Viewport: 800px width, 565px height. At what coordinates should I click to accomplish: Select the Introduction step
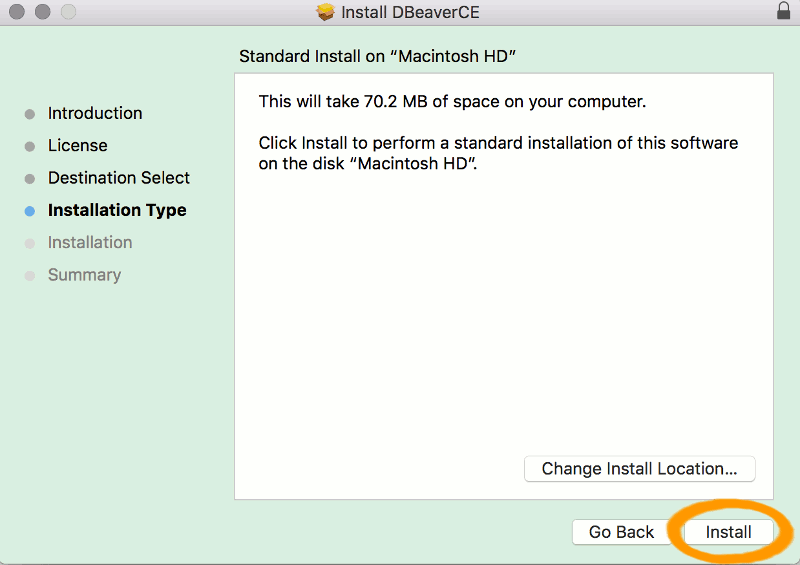tap(95, 113)
